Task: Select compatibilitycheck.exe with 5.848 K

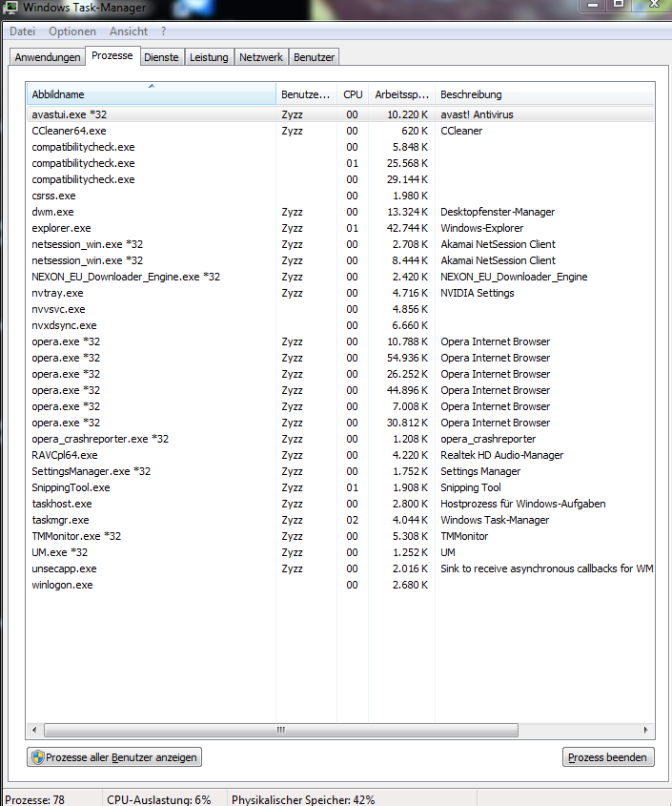Action: click(x=340, y=147)
